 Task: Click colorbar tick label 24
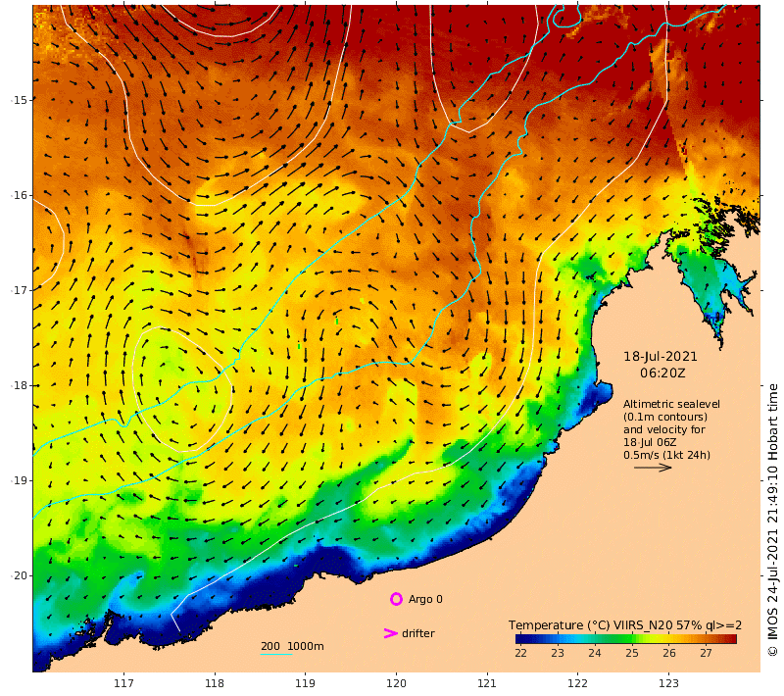595,653
